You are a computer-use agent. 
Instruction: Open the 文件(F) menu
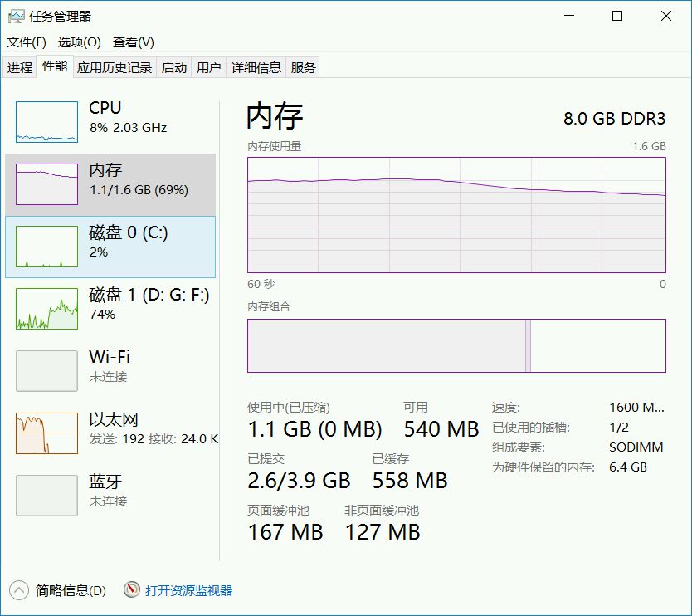(x=27, y=42)
